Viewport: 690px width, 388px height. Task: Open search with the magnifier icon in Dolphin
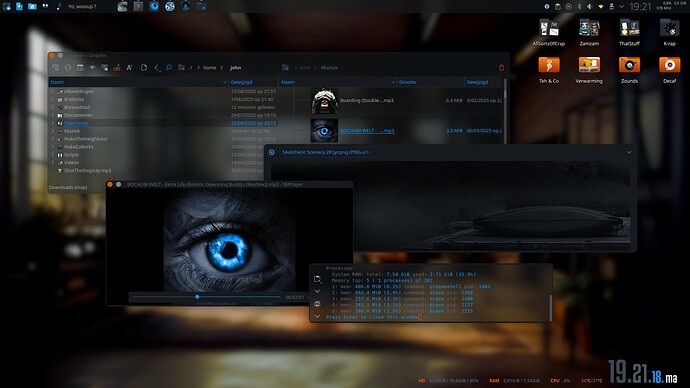[169, 68]
